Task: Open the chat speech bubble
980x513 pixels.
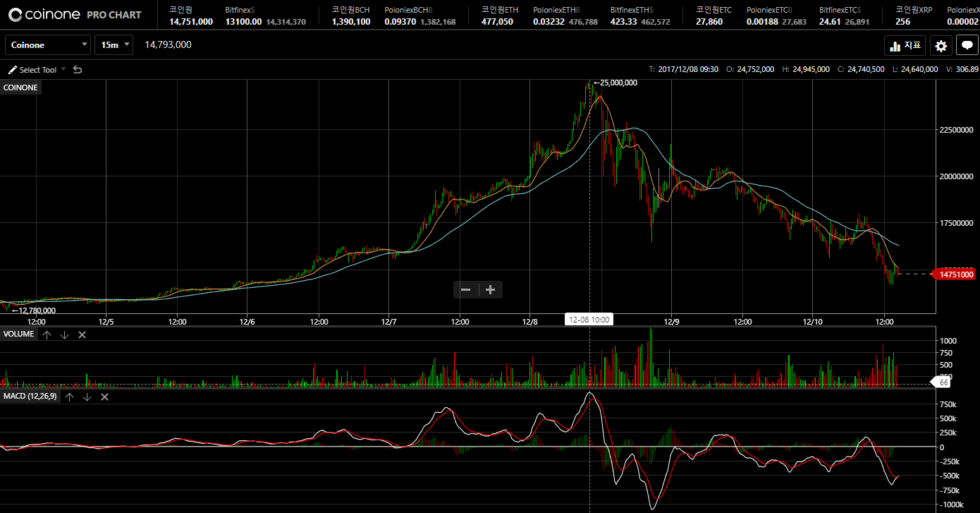Action: point(967,46)
